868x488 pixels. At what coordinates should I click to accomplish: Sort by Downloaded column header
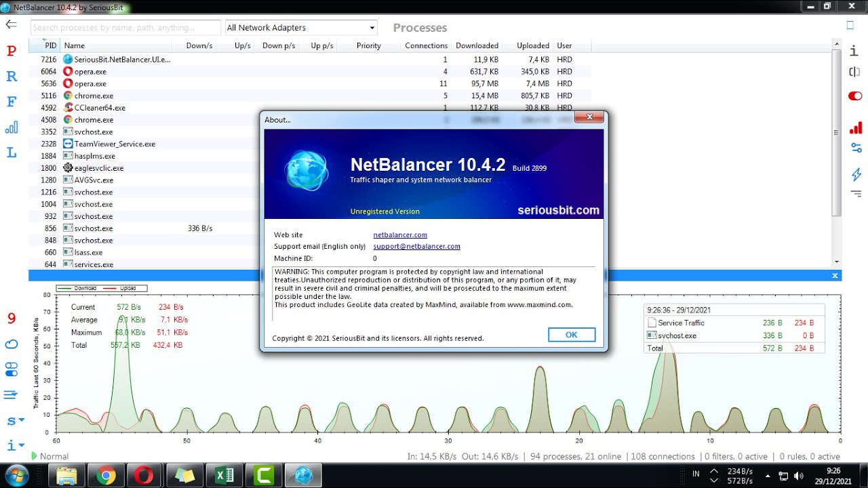[477, 45]
